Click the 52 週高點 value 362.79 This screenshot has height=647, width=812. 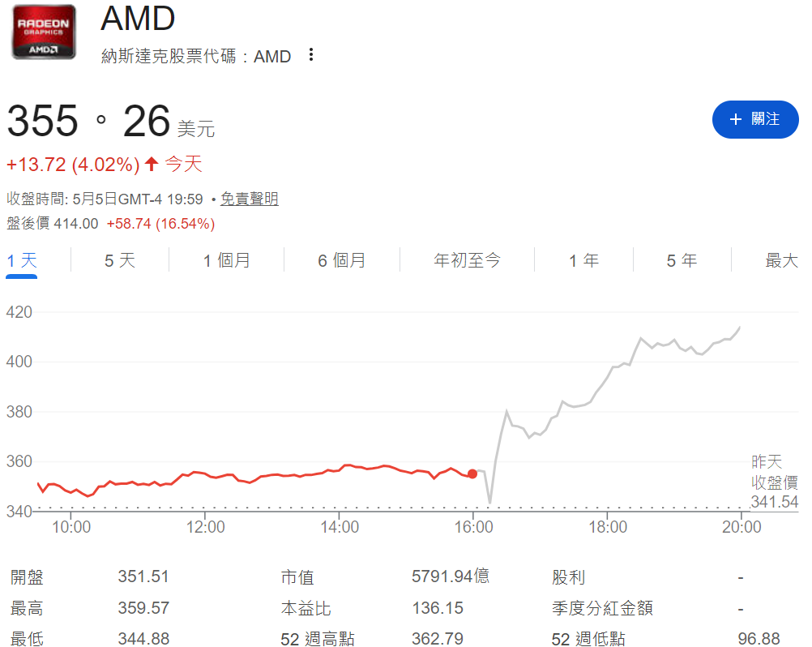coord(438,639)
